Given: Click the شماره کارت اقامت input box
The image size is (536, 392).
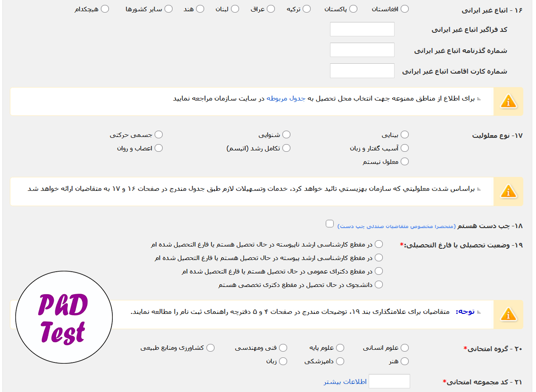Looking at the screenshot, I should pos(362,71).
